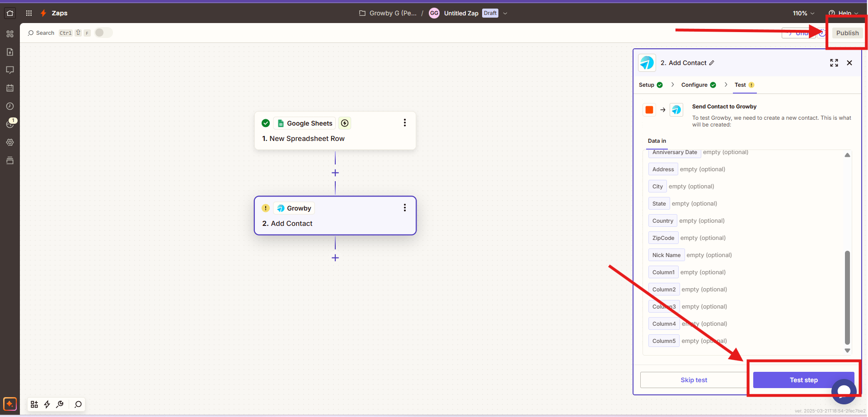Image resolution: width=868 pixels, height=417 pixels.
Task: Open the 110% zoom dropdown
Action: [803, 13]
